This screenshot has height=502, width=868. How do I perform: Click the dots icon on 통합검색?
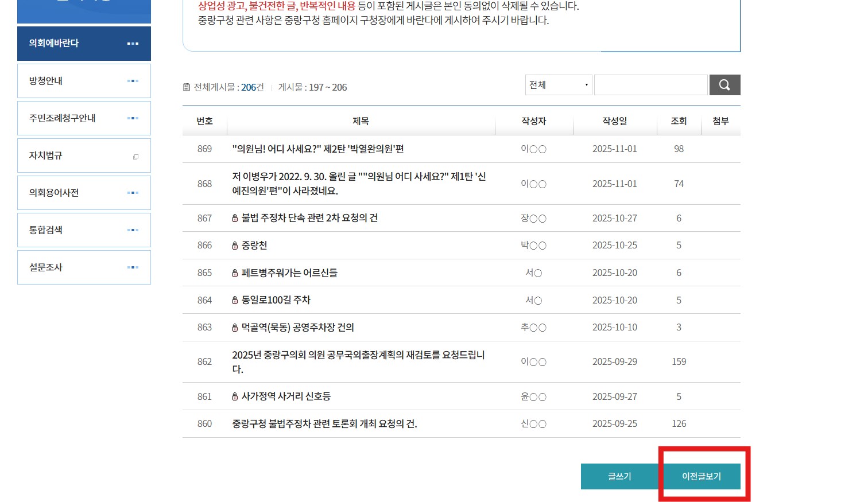(x=133, y=230)
